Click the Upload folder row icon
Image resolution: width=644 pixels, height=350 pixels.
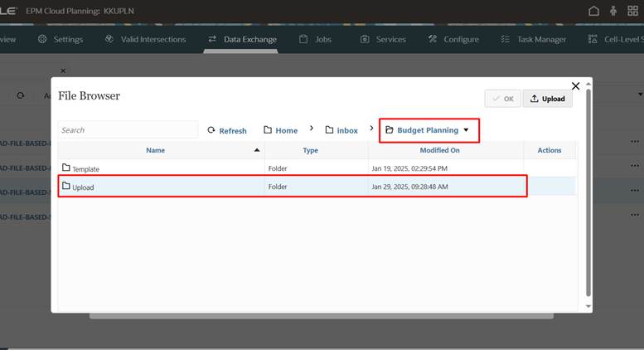click(66, 186)
